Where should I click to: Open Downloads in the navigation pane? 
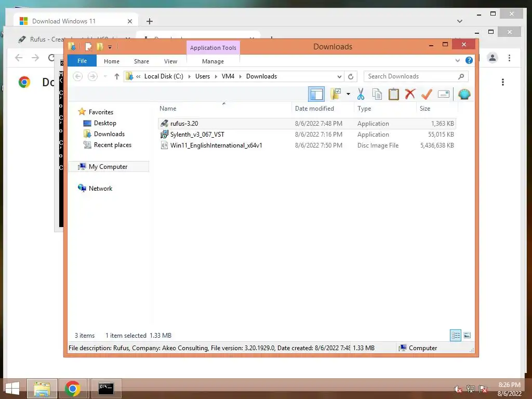109,134
